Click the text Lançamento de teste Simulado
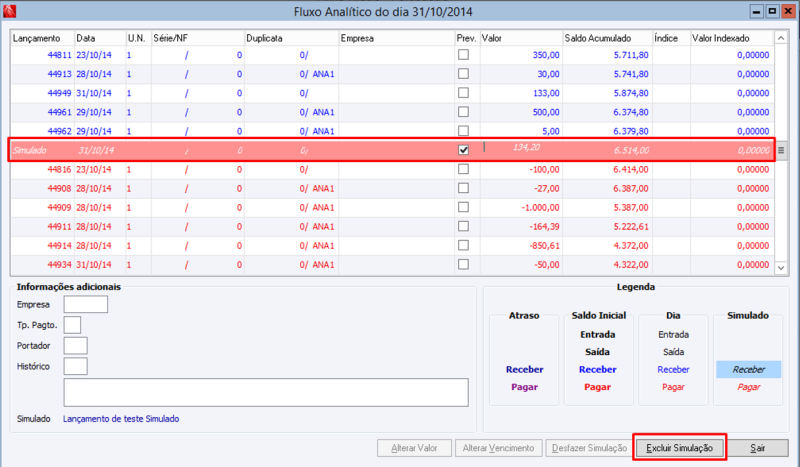Viewport: 800px width, 467px height. point(121,419)
